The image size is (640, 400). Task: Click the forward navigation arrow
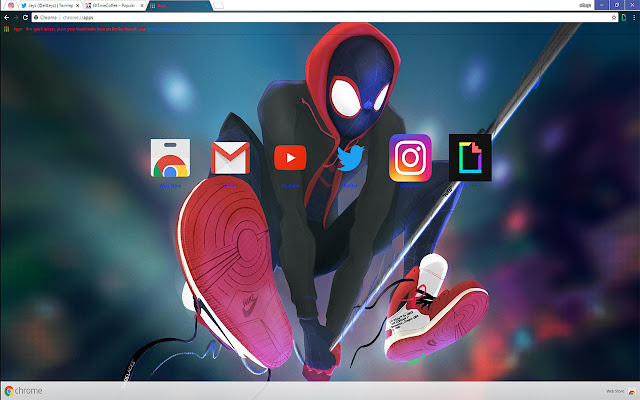point(16,17)
